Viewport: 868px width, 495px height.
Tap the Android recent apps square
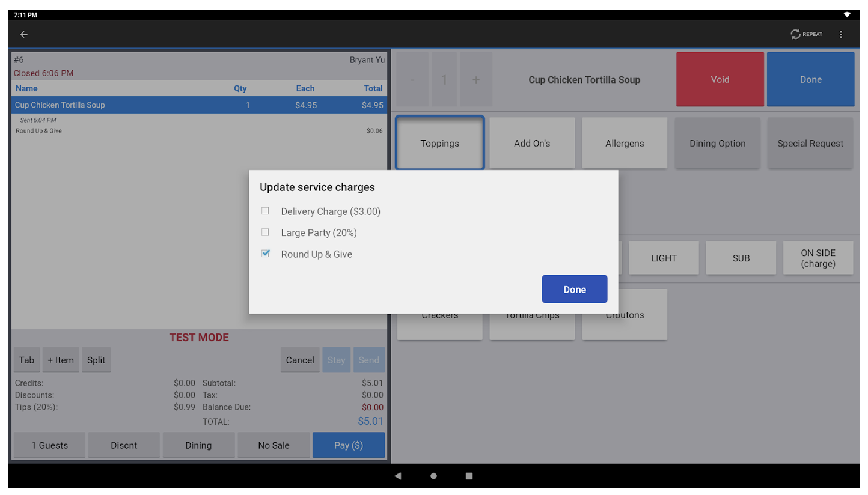tap(469, 476)
